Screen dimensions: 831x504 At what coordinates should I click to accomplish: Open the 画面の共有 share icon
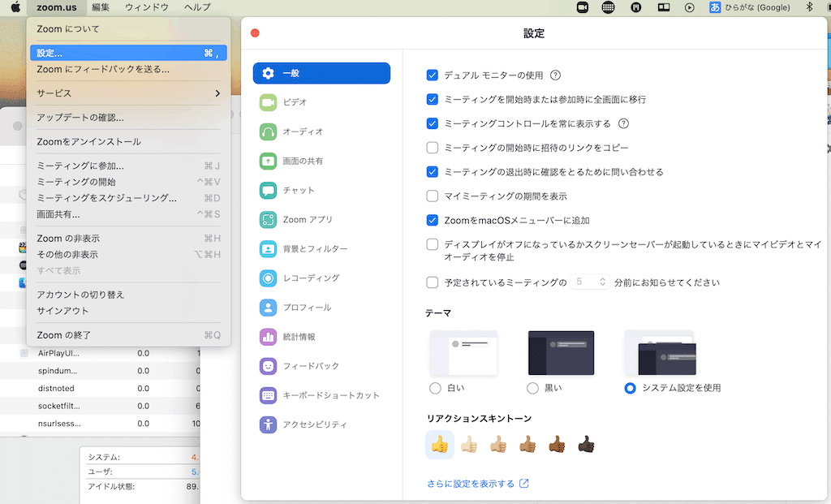[x=268, y=161]
